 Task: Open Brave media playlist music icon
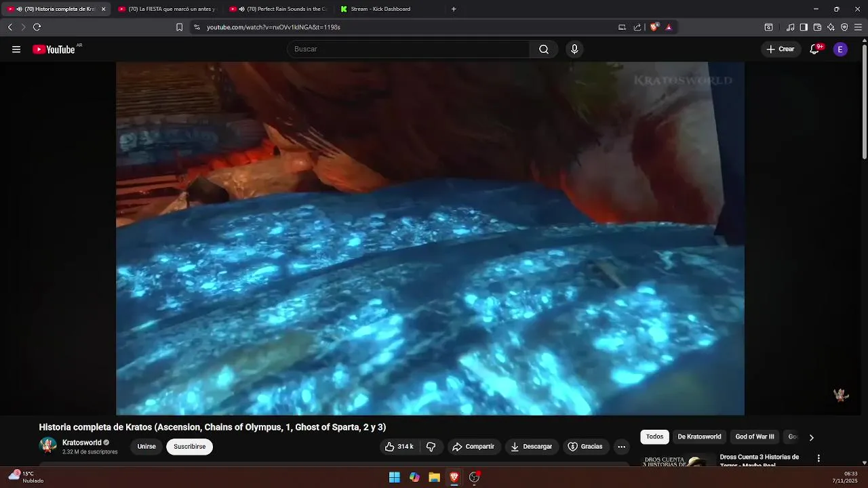coord(790,27)
